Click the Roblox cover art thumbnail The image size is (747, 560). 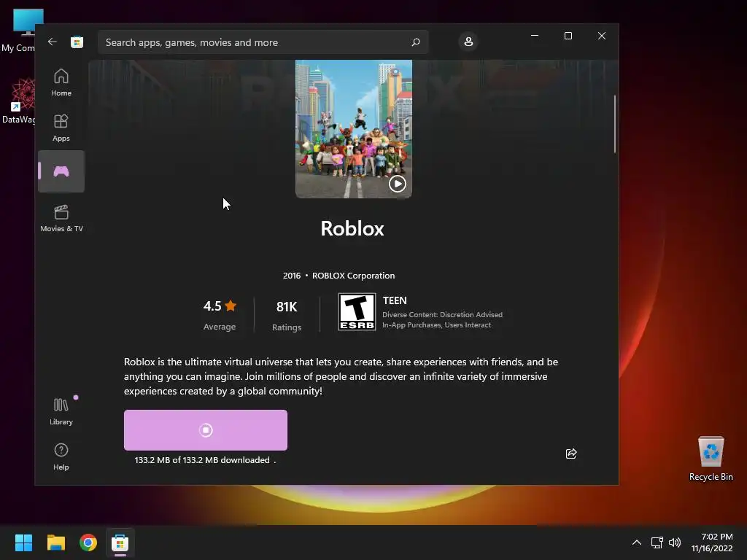click(354, 128)
